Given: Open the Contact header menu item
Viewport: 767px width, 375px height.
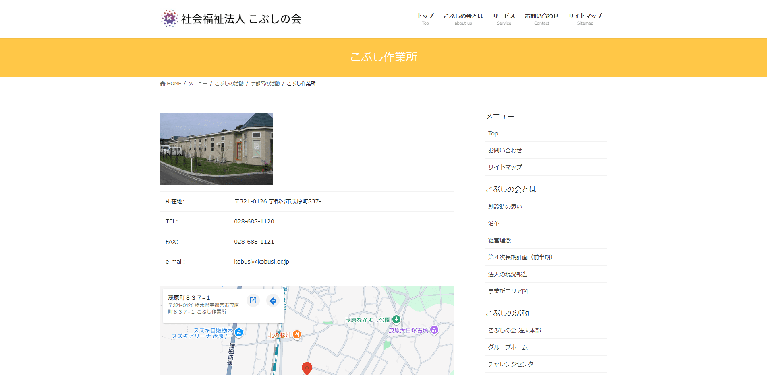Looking at the screenshot, I should (541, 19).
